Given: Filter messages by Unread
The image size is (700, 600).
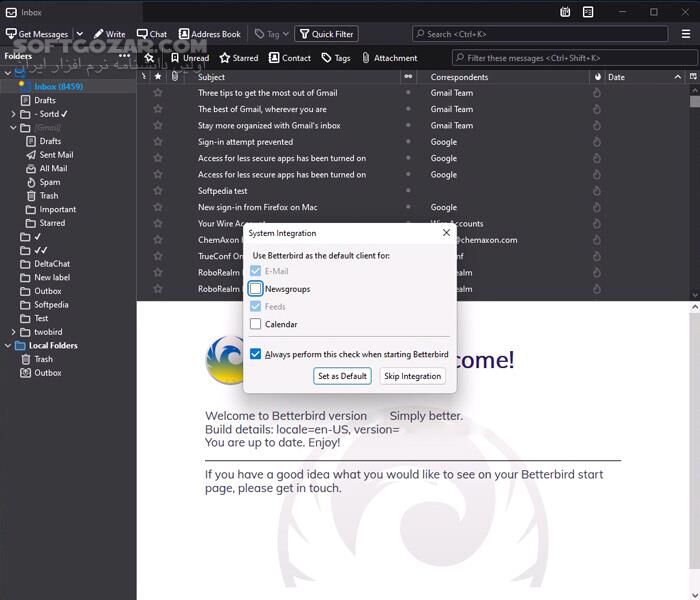Looking at the screenshot, I should click(x=189, y=58).
